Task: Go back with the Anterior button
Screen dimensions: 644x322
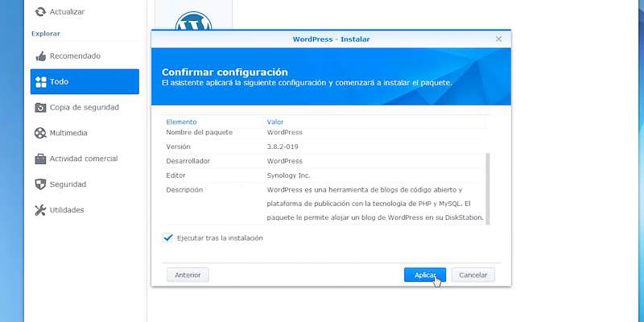Action: click(x=188, y=275)
